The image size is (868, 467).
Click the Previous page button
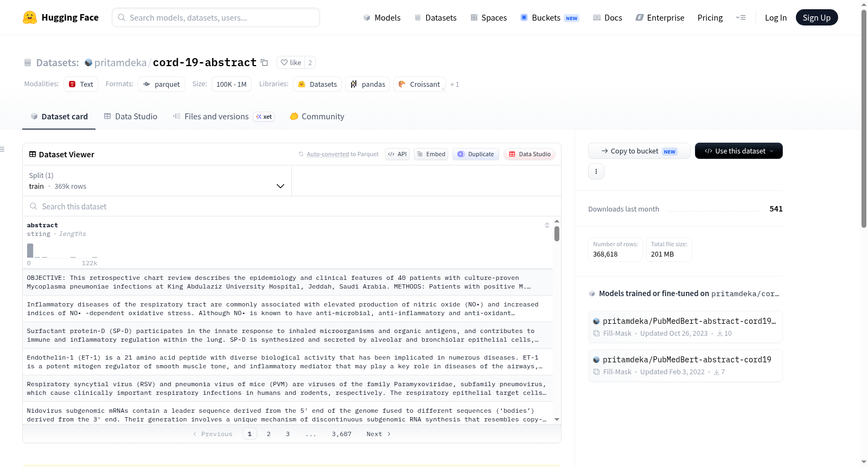click(213, 434)
